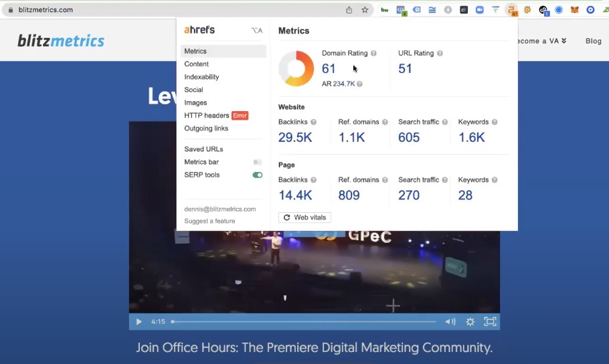Click the page backlinks value 14.4K
This screenshot has width=609, height=364.
[x=295, y=195]
